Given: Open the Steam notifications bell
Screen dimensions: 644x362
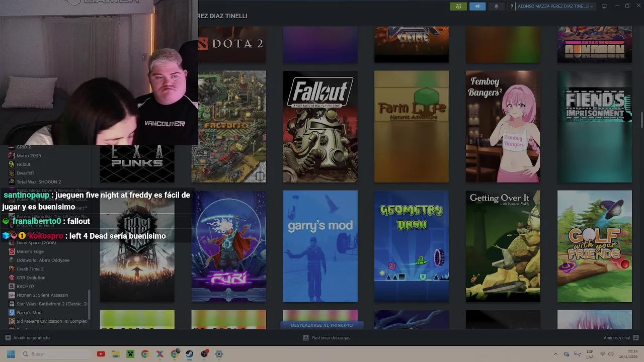Looking at the screenshot, I should [x=496, y=6].
